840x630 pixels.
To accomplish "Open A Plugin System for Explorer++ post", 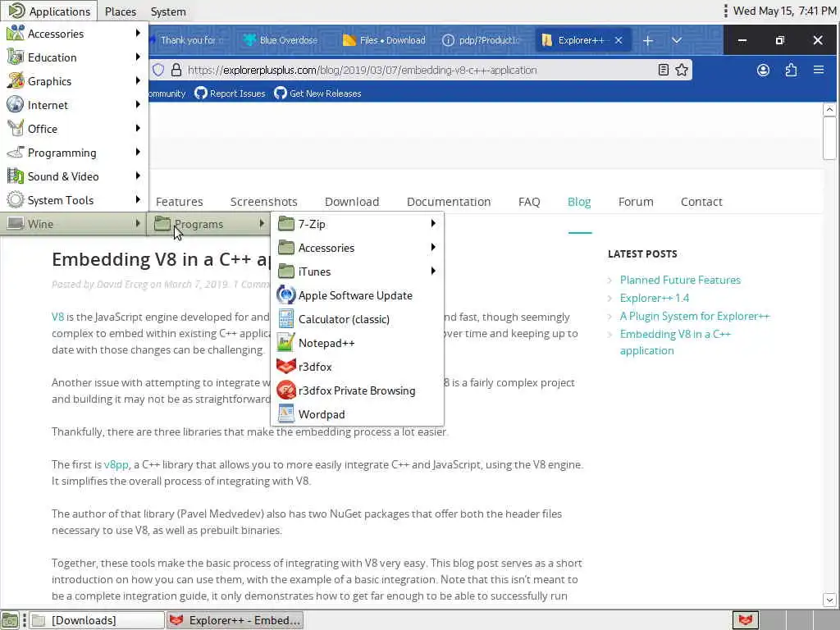I will click(x=695, y=317).
